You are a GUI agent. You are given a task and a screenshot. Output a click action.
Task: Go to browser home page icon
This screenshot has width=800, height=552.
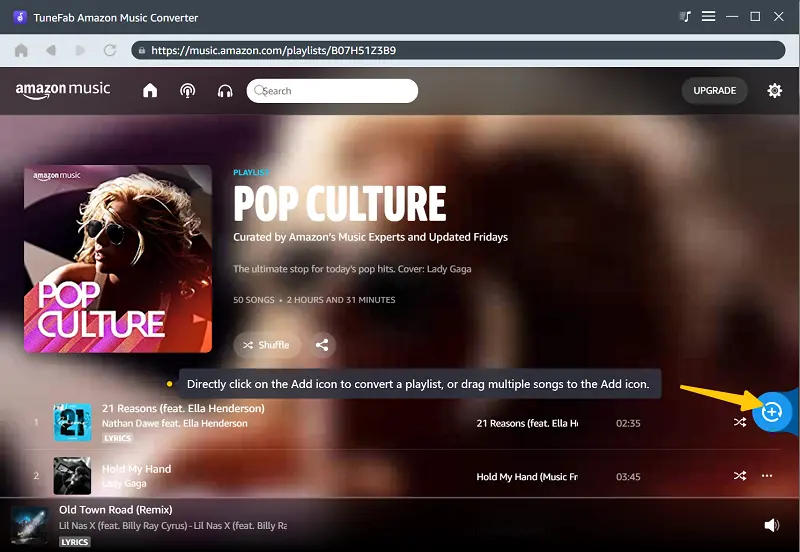21,50
